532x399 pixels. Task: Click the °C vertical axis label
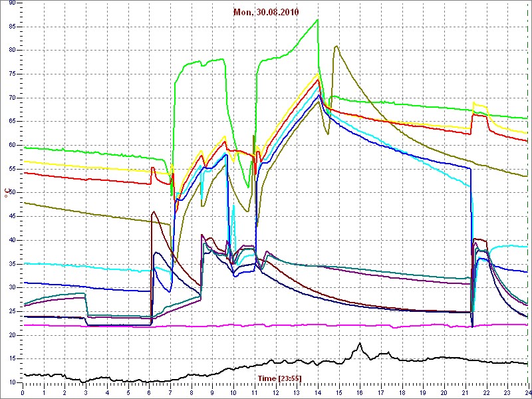point(7,193)
